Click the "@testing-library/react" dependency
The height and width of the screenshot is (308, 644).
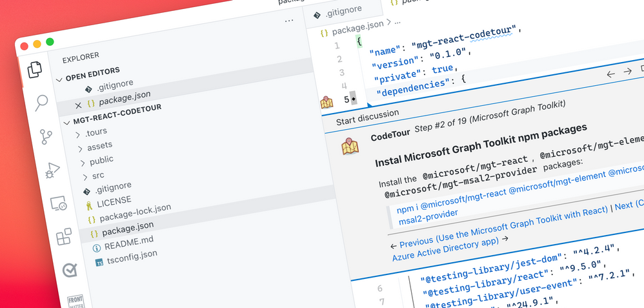point(487,285)
